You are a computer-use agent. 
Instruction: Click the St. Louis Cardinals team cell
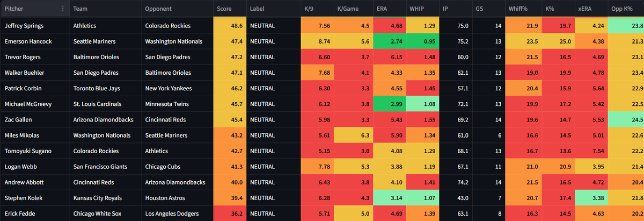coord(105,104)
